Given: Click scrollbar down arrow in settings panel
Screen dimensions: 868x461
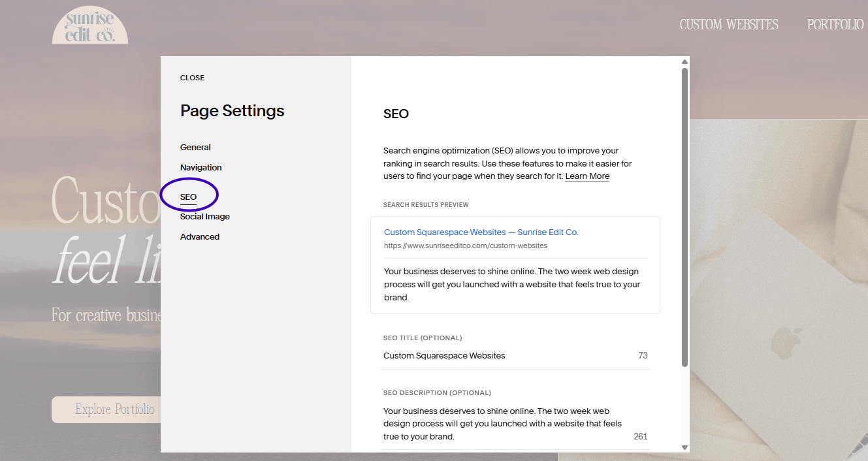Looking at the screenshot, I should (x=684, y=447).
